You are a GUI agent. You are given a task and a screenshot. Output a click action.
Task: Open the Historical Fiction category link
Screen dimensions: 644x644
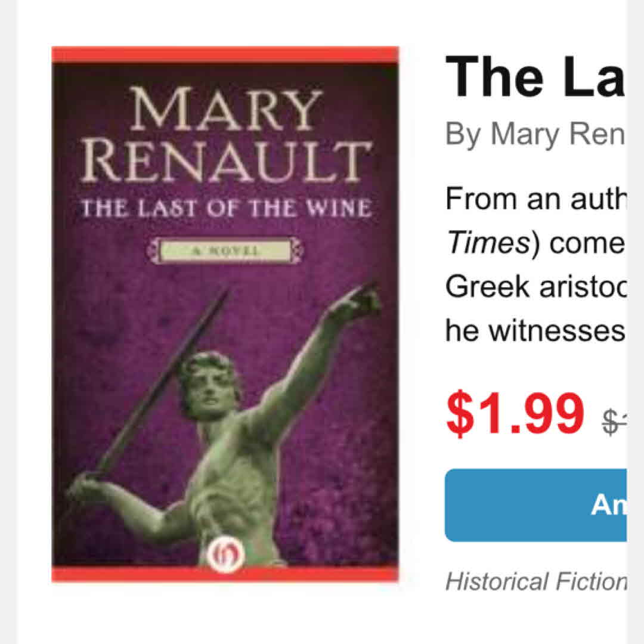(x=535, y=581)
